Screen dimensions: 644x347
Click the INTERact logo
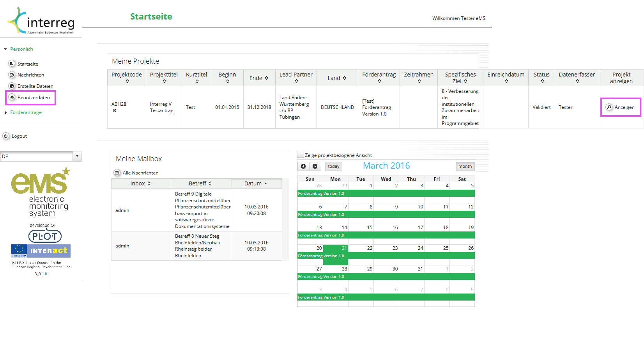point(41,251)
